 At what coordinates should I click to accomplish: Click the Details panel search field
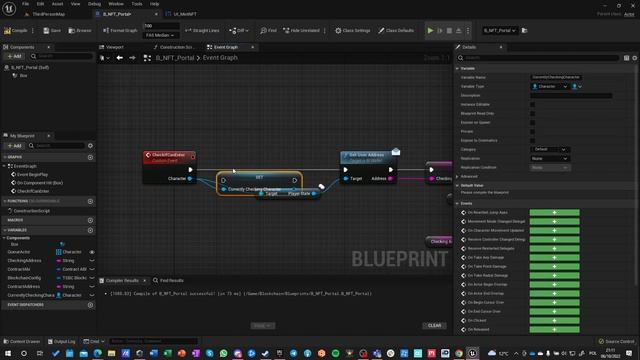click(x=538, y=58)
